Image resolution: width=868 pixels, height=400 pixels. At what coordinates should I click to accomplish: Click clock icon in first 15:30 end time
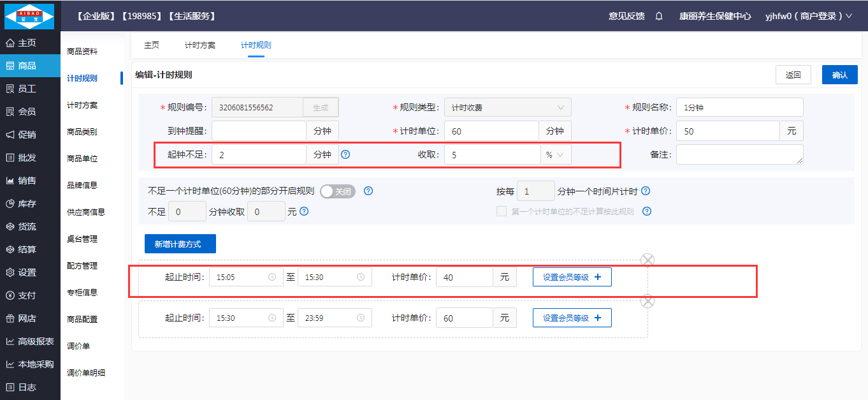point(361,277)
